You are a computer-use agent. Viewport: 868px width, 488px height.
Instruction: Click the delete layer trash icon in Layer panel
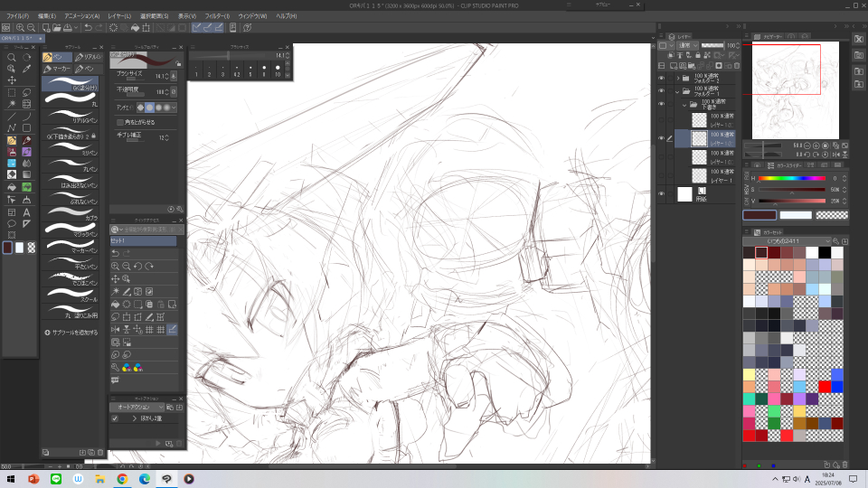736,66
